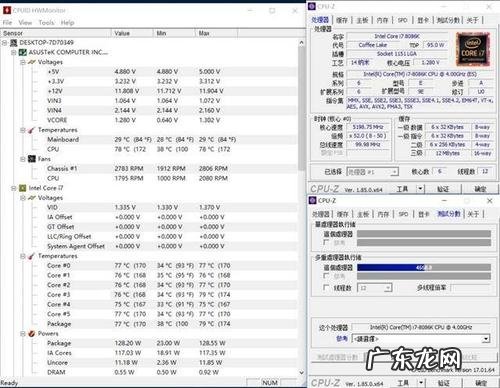
Task: Click the Sensor column header
Action: [56, 33]
